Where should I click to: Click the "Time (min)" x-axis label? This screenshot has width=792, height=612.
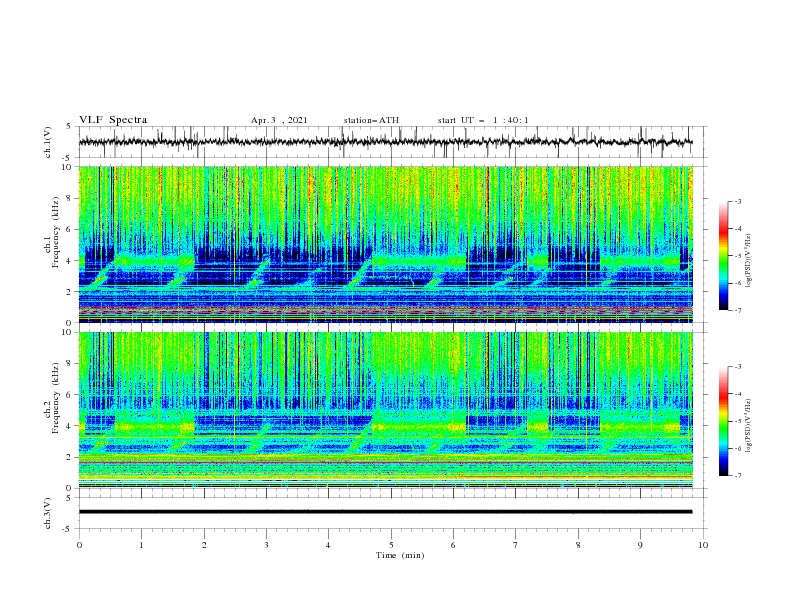point(400,555)
